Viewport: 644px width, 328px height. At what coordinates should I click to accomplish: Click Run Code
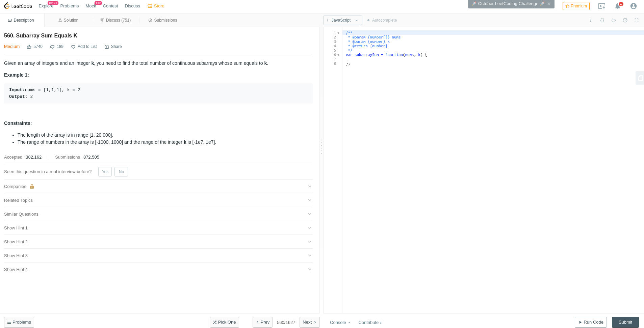coord(591,322)
